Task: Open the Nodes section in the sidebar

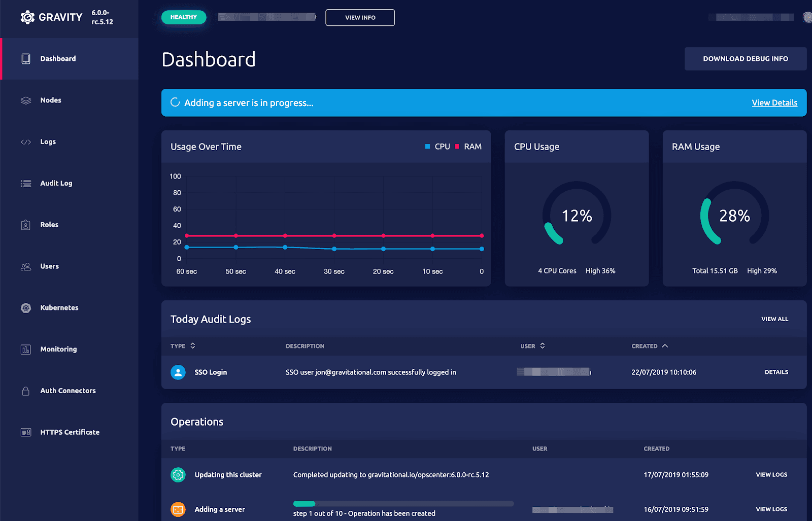Action: coord(50,100)
